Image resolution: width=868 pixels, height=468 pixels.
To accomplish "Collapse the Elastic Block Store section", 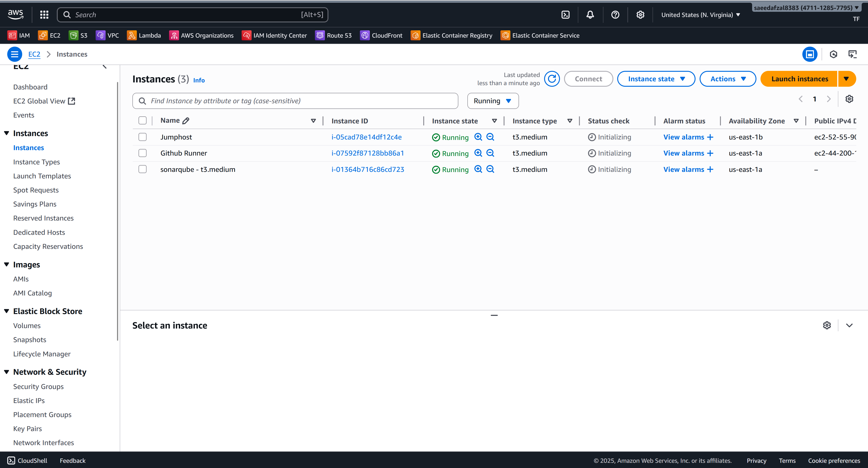I will tap(6, 311).
